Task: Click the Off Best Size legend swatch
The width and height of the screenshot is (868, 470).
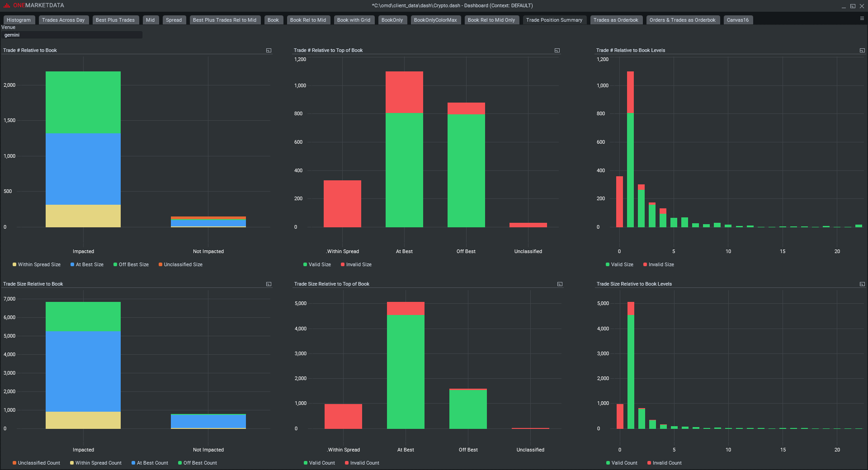Action: pyautogui.click(x=115, y=265)
